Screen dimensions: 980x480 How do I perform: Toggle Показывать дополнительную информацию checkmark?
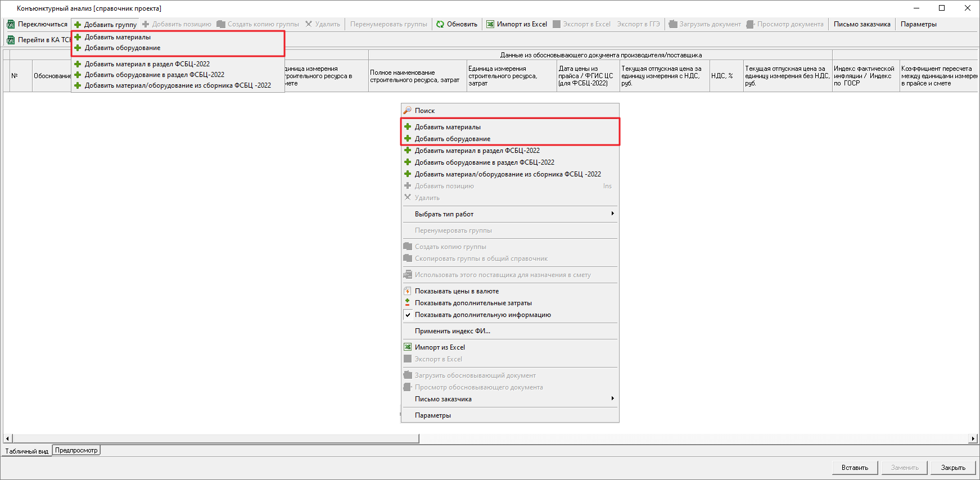[408, 315]
